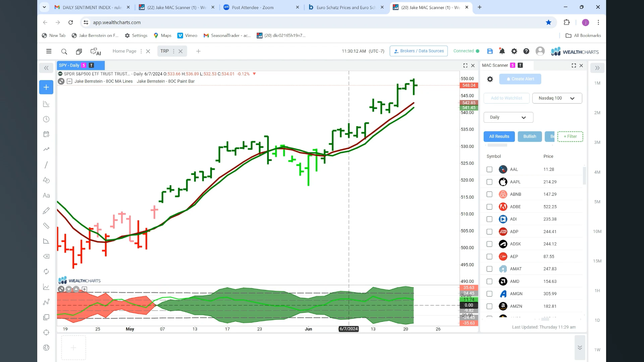The width and height of the screenshot is (644, 362).
Task: Open the TRP tab options menu
Action: coord(173,51)
